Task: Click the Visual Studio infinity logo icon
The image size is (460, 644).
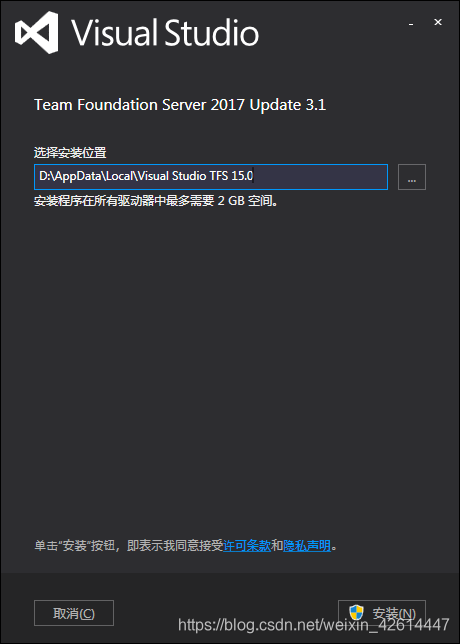Action: (x=37, y=32)
